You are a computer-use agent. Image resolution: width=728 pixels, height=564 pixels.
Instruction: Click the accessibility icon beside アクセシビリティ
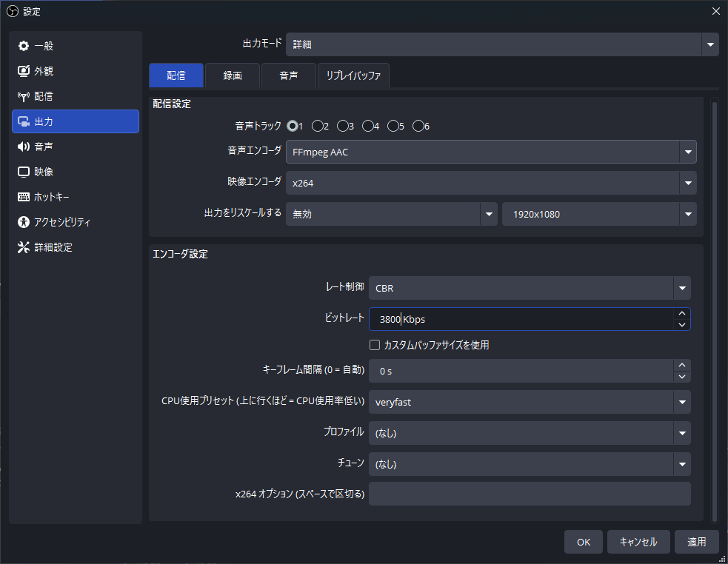coord(23,222)
